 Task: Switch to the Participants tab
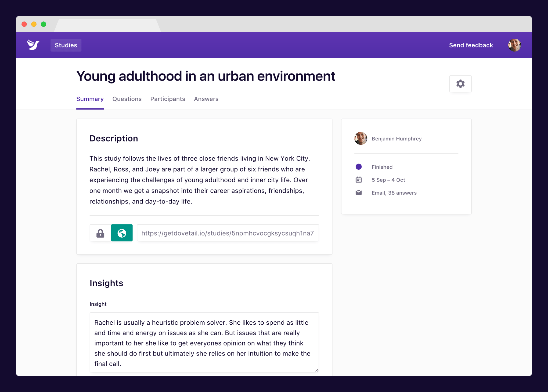pos(168,99)
